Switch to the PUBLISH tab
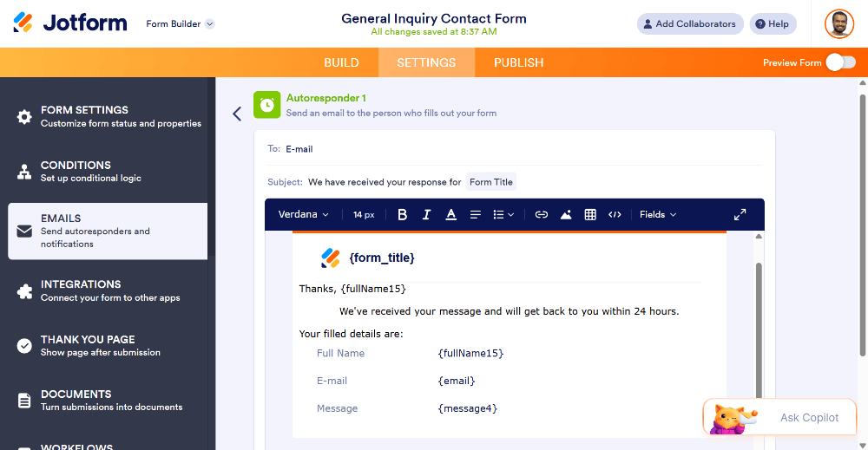This screenshot has width=868, height=450. pyautogui.click(x=519, y=62)
